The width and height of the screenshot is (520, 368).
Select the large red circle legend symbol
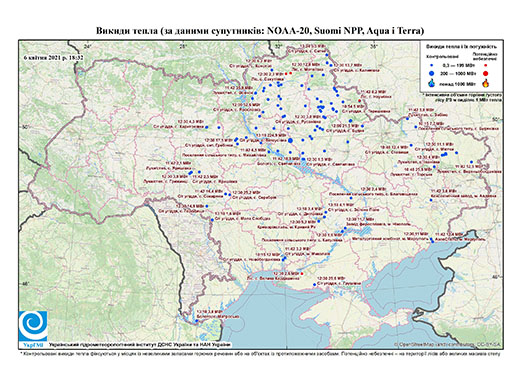tap(485, 73)
